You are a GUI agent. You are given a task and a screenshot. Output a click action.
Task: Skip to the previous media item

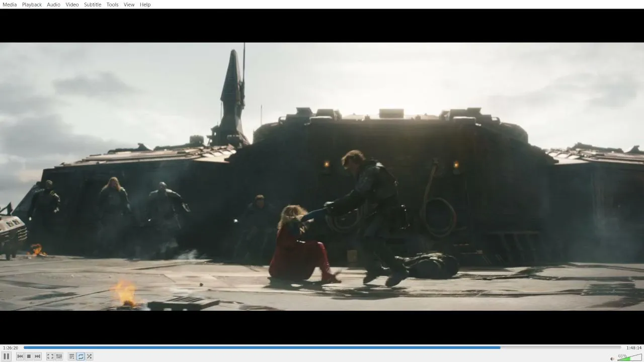[20, 356]
